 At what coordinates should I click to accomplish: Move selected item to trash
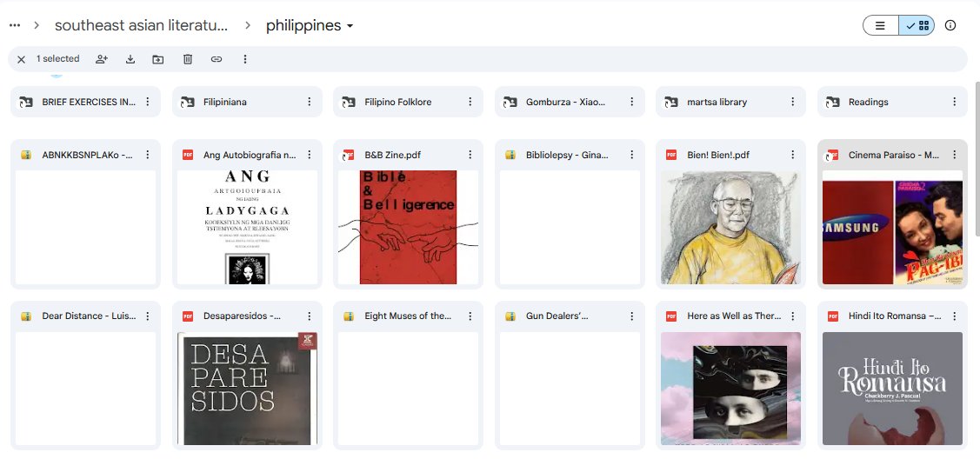click(x=188, y=59)
